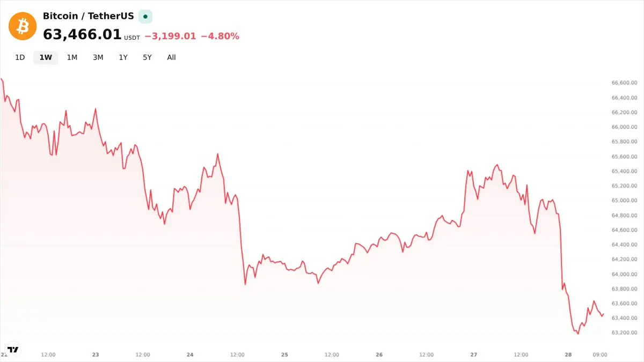644x362 pixels.
Task: Click date label 25 on time axis
Action: click(x=284, y=354)
